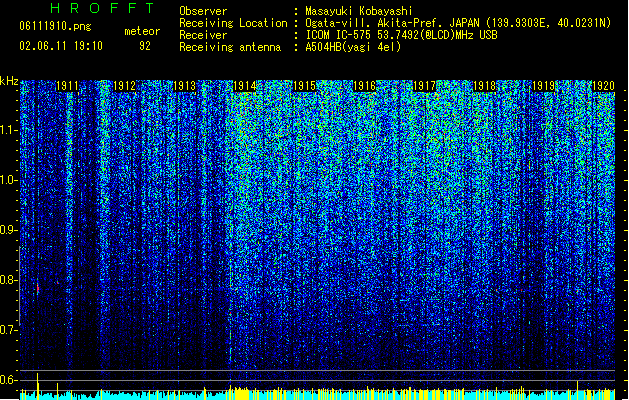Click the 0.7 frequency axis label
Viewport: 629px width, 400px height.
(x=8, y=330)
